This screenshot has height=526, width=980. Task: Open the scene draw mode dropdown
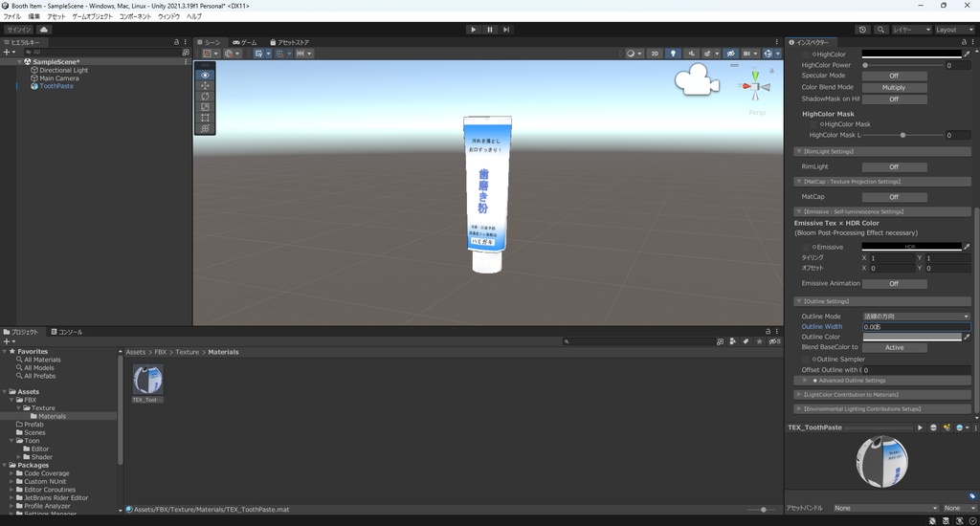pyautogui.click(x=634, y=54)
